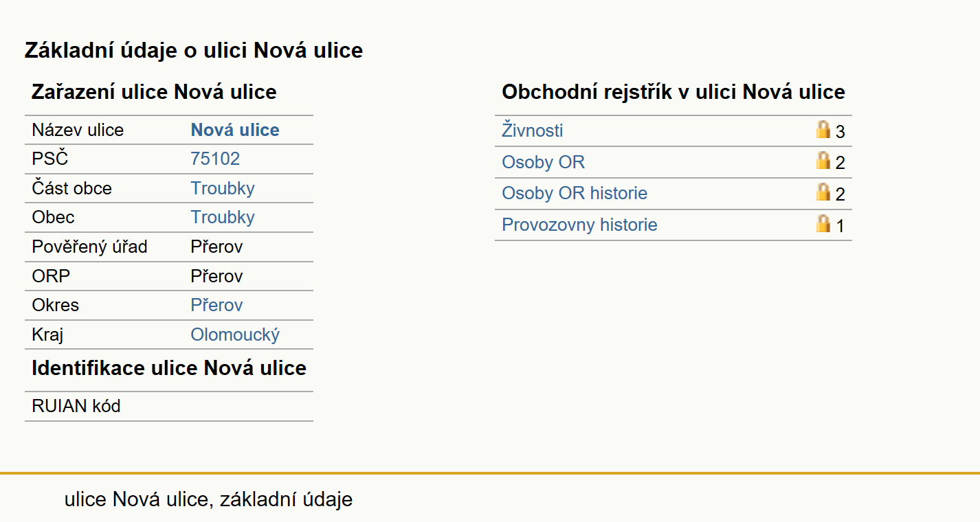
Task: Open Osoby OR historie link
Action: (575, 193)
